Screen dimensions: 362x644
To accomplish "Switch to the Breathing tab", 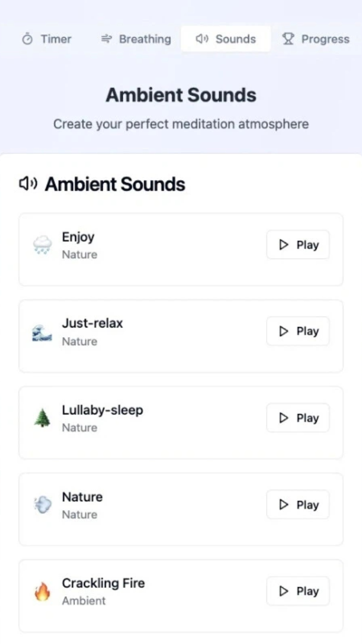I will click(x=136, y=39).
